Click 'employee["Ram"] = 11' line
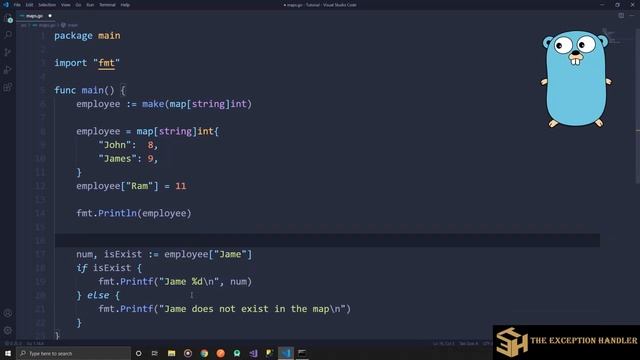The height and width of the screenshot is (360, 640). tap(131, 186)
